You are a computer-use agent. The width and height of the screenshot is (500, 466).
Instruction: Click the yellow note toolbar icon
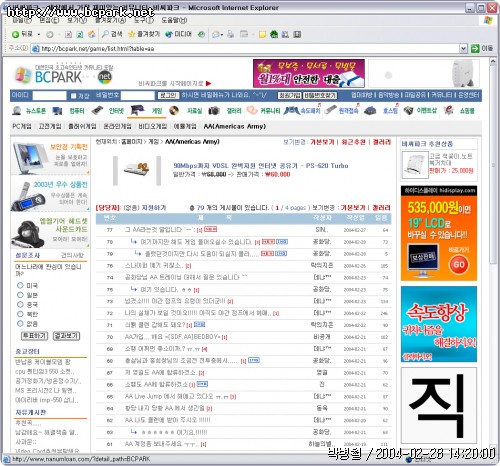[x=262, y=34]
